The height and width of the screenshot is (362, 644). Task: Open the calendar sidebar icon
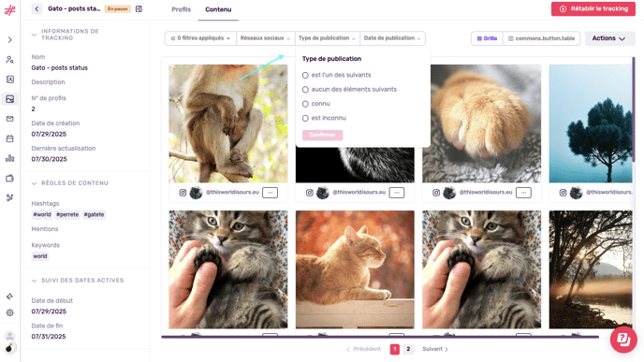(10, 138)
